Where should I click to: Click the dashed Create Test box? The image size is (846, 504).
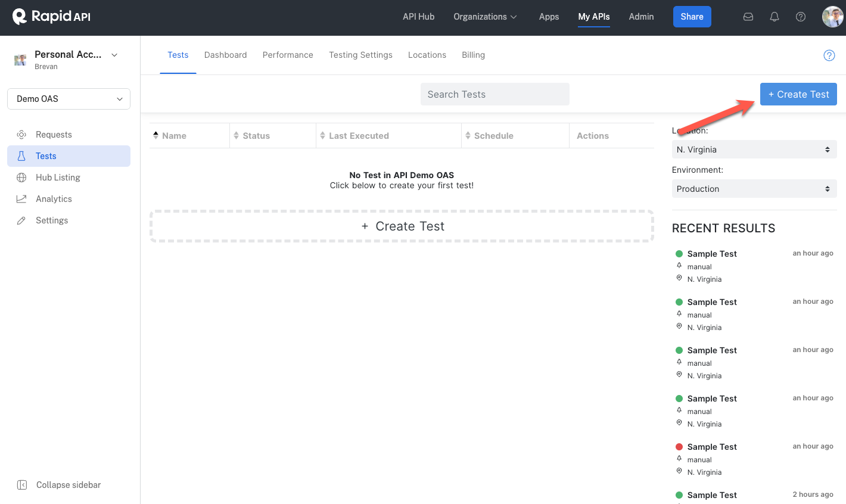[x=402, y=226]
